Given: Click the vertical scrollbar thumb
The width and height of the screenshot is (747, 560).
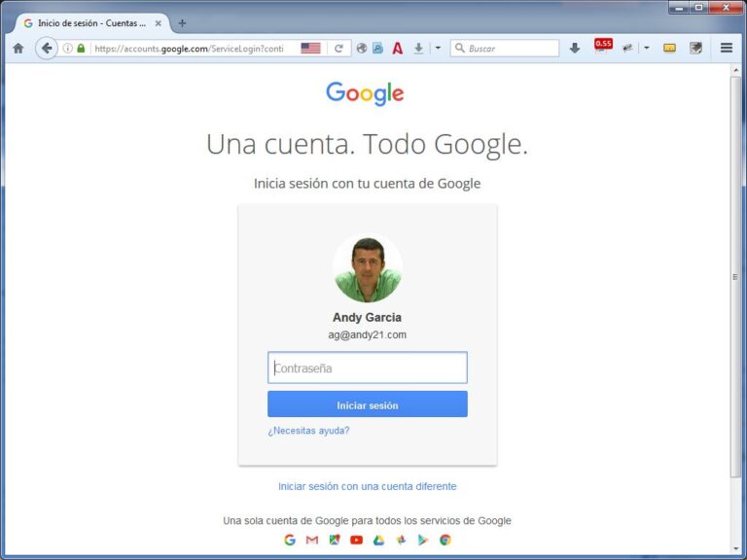Looking at the screenshot, I should 735,276.
